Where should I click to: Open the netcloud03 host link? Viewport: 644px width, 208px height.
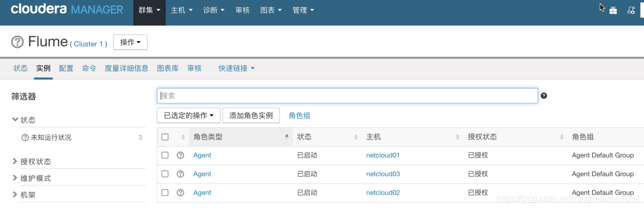383,174
